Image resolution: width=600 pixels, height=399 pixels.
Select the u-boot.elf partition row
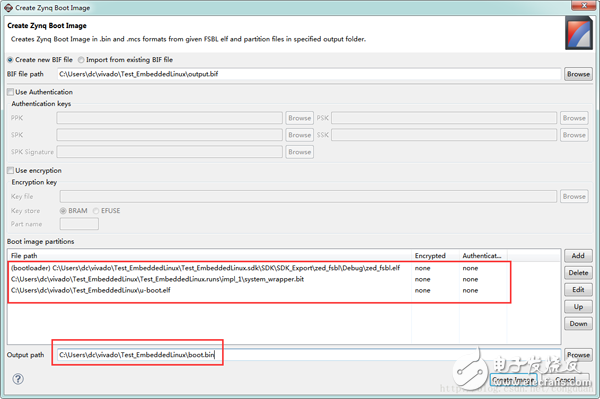[x=258, y=290]
